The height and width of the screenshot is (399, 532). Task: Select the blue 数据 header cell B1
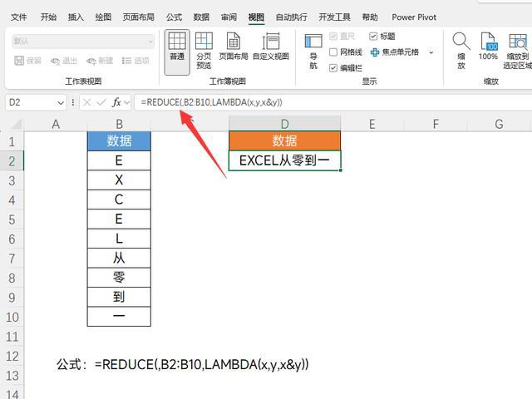(119, 141)
